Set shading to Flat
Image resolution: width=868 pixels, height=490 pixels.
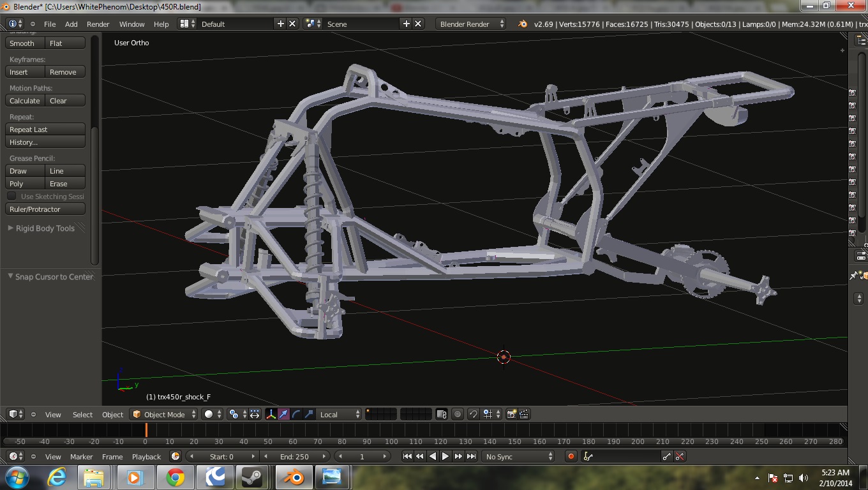click(x=65, y=43)
